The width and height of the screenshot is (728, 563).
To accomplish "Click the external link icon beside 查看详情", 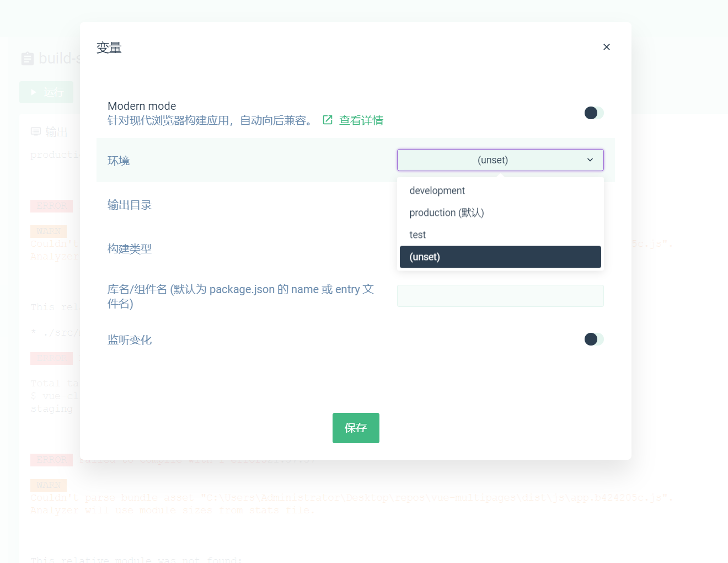I will tap(327, 120).
